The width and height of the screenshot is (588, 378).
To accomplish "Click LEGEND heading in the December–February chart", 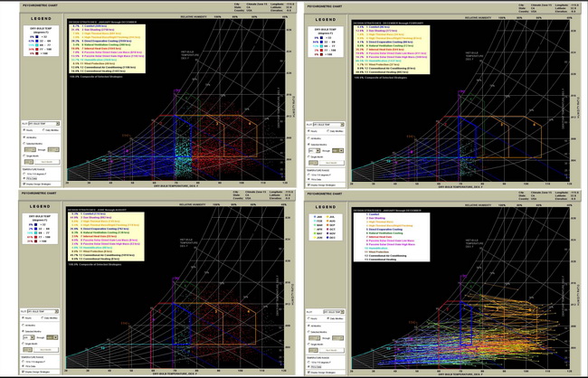I will (x=326, y=19).
